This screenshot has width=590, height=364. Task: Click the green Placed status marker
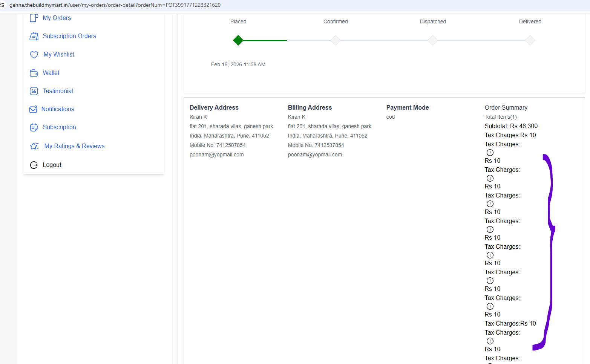point(238,40)
